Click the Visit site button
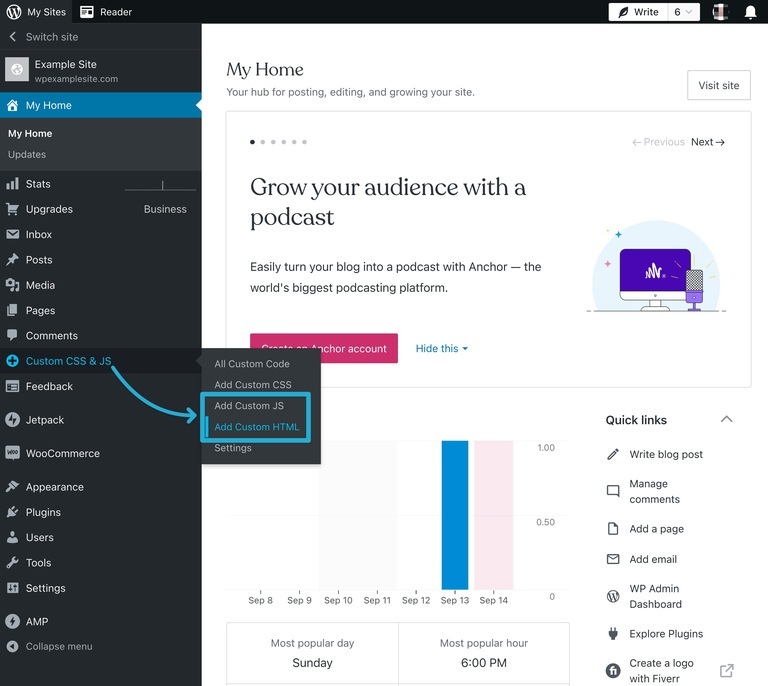Viewport: 768px width, 686px height. tap(719, 85)
